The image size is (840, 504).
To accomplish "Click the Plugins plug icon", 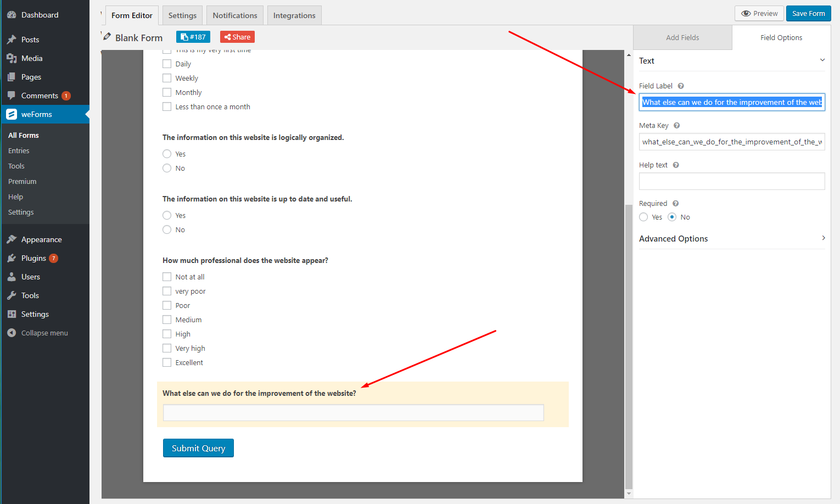I will click(x=12, y=258).
